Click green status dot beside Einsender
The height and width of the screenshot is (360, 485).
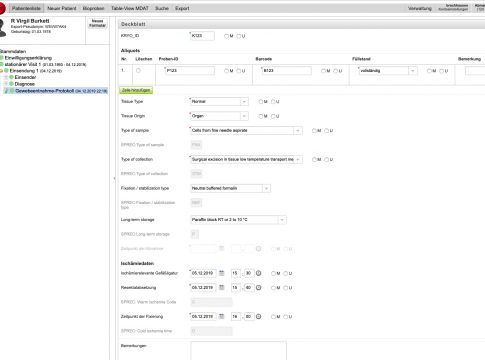(11, 77)
